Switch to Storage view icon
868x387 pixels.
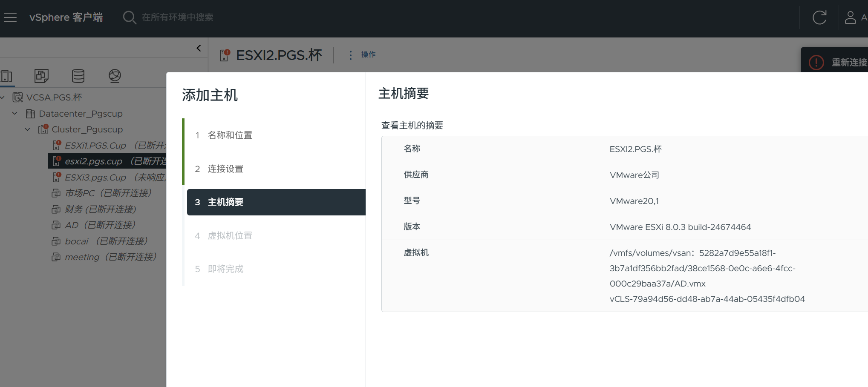pyautogui.click(x=78, y=76)
